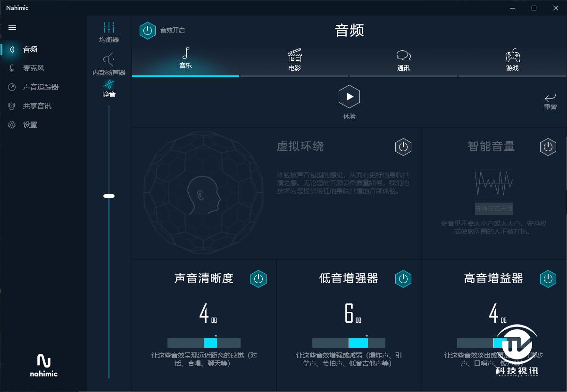
Task: Open the 通讯 communication profile tab
Action: click(403, 60)
